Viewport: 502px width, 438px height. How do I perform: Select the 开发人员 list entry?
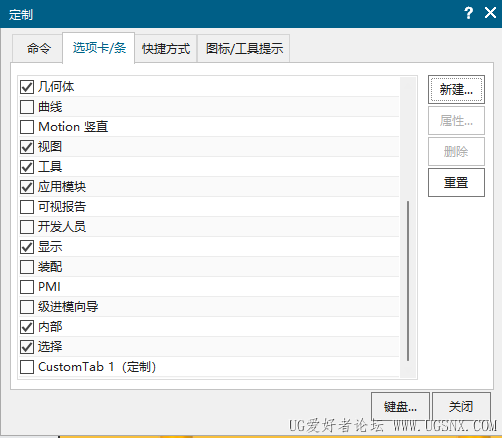pyautogui.click(x=209, y=227)
